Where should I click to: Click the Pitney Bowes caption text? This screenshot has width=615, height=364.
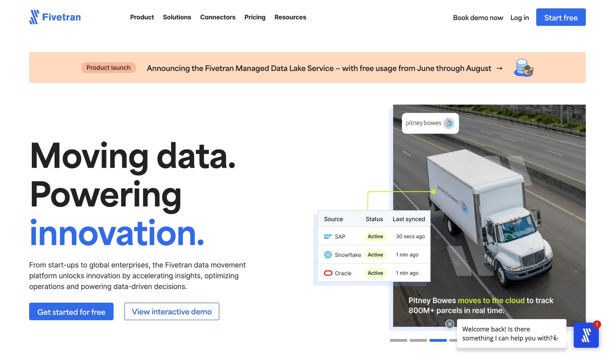click(481, 305)
